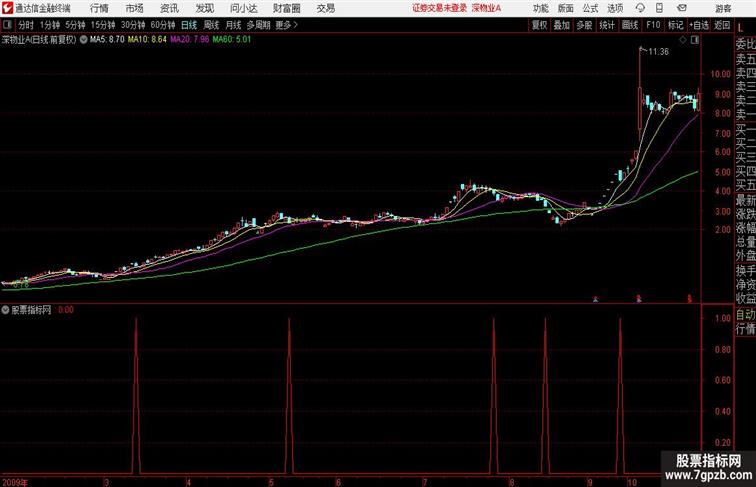Open the 财富圈 menu
Image resolution: width=756 pixels, height=487 pixels.
[x=286, y=8]
